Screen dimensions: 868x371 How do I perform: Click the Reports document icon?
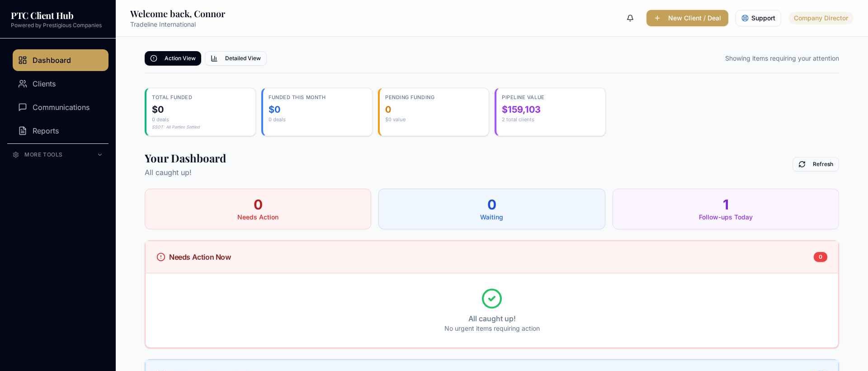click(23, 131)
